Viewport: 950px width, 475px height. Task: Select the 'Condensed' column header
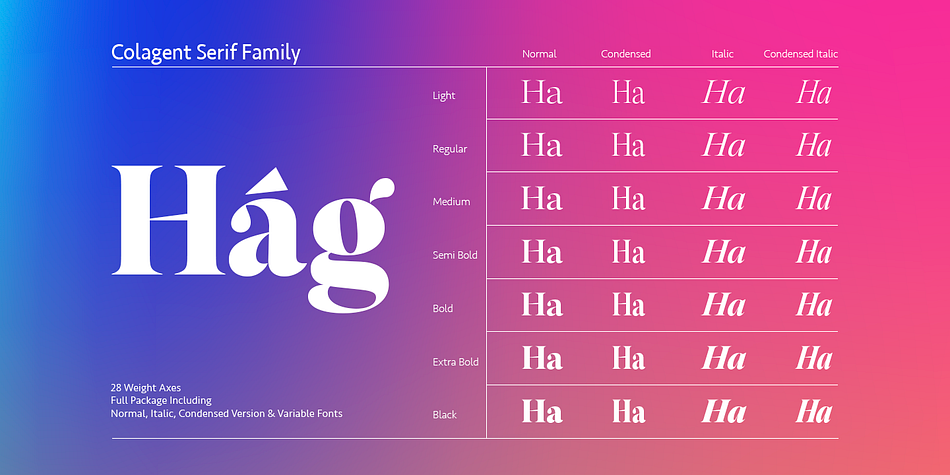(626, 54)
